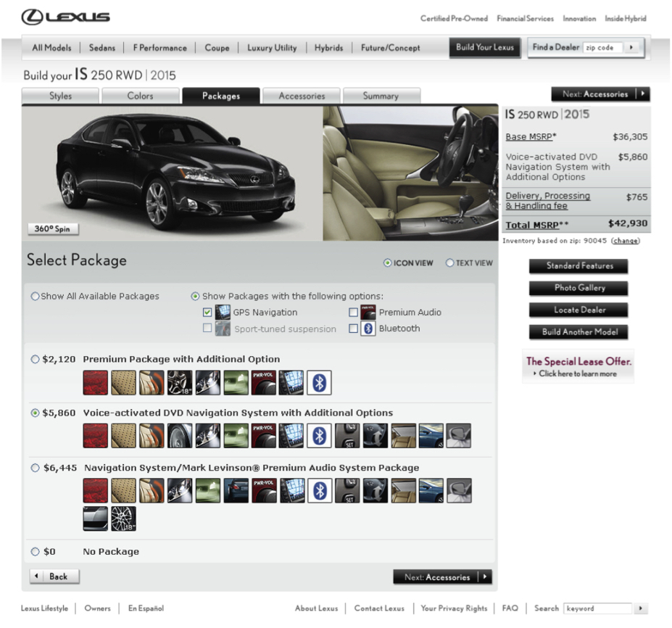Choose the $2,120 Premium Package radio

[x=35, y=359]
